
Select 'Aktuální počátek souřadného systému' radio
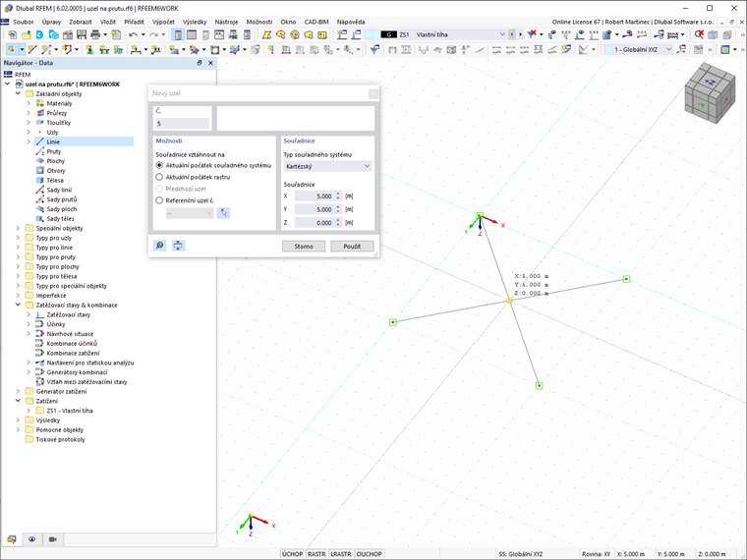(159, 165)
